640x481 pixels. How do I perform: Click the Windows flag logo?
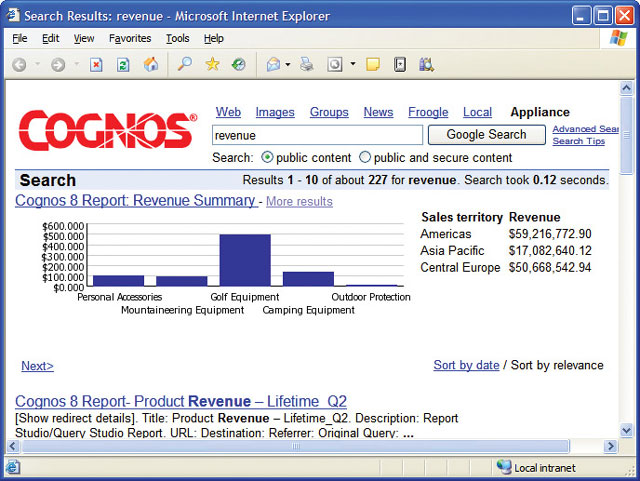tap(619, 38)
